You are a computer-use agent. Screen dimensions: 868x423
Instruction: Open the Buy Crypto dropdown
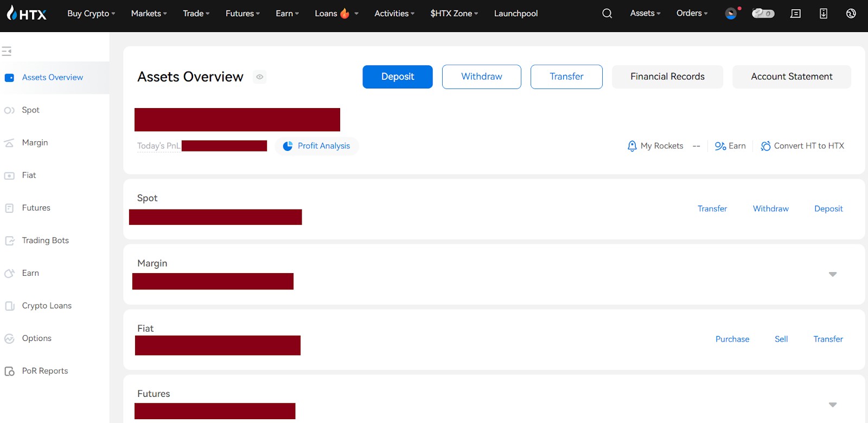pyautogui.click(x=91, y=14)
